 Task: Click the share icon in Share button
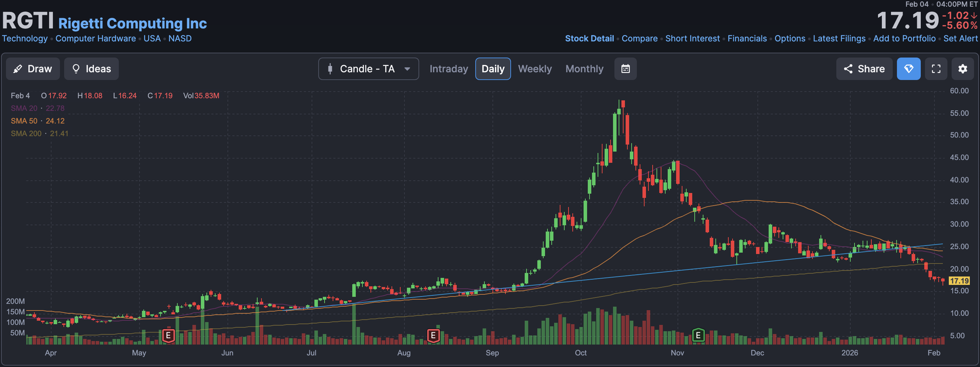coord(848,69)
